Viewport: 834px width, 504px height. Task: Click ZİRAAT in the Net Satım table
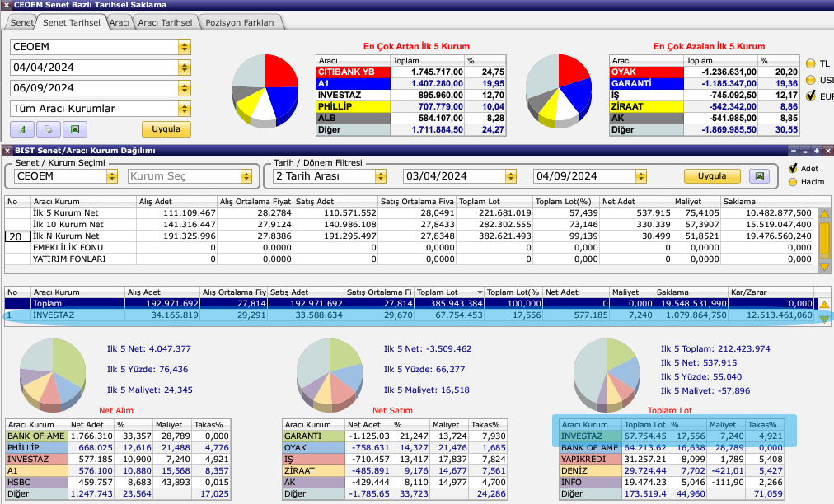pyautogui.click(x=314, y=470)
